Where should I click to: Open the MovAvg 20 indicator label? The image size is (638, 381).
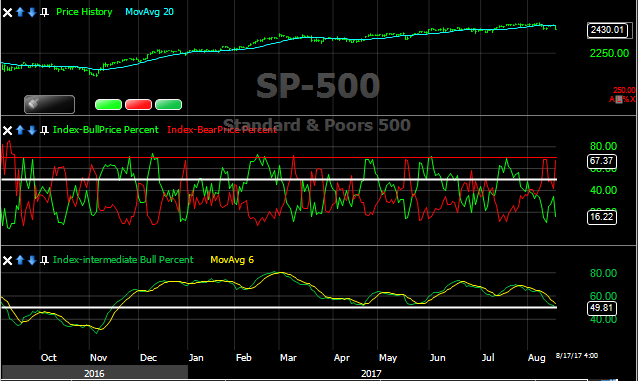point(149,12)
